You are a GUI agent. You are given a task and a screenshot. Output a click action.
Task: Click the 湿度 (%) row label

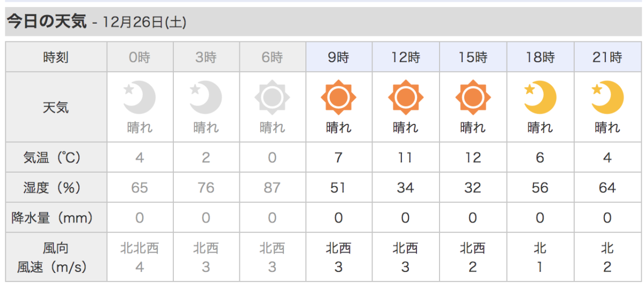pyautogui.click(x=56, y=188)
